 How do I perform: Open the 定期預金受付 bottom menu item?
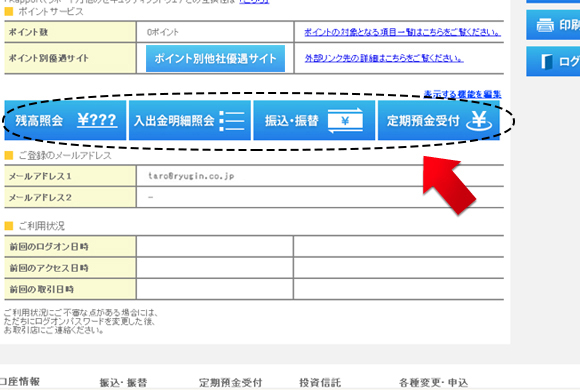point(230,383)
